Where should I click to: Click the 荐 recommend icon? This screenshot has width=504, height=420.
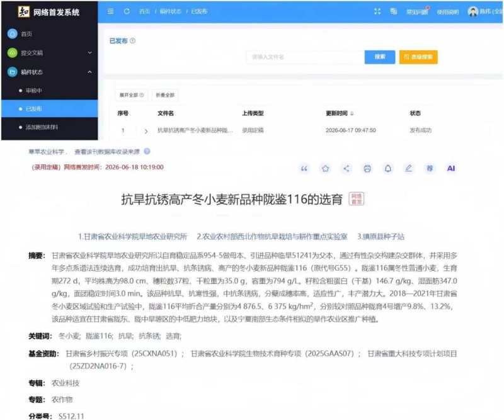(x=430, y=168)
